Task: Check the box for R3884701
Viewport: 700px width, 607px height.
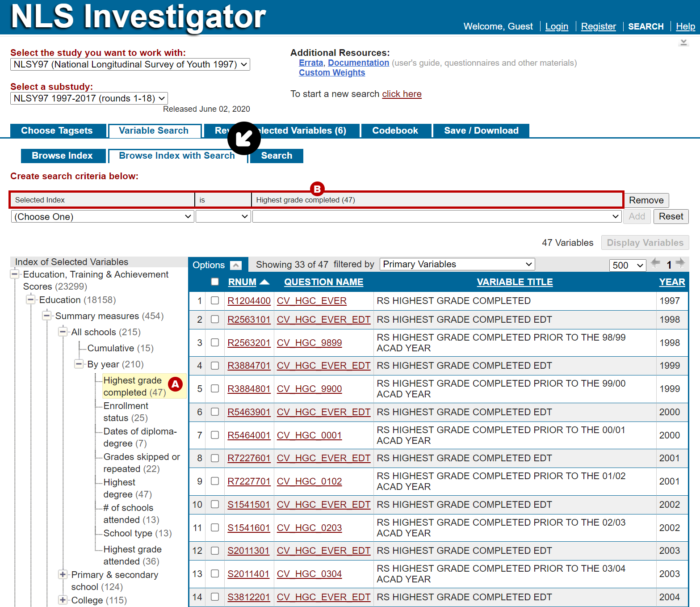Action: point(215,365)
